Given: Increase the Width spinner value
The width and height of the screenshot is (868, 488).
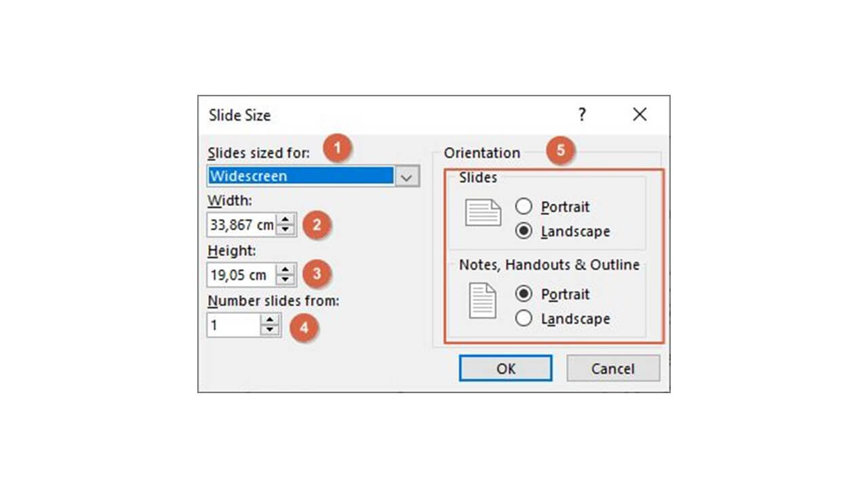Looking at the screenshot, I should [x=286, y=220].
